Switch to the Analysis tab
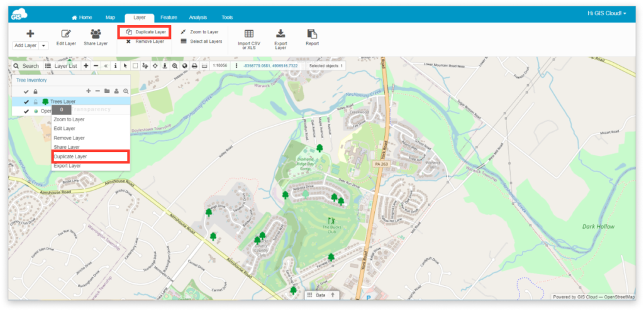 (198, 18)
